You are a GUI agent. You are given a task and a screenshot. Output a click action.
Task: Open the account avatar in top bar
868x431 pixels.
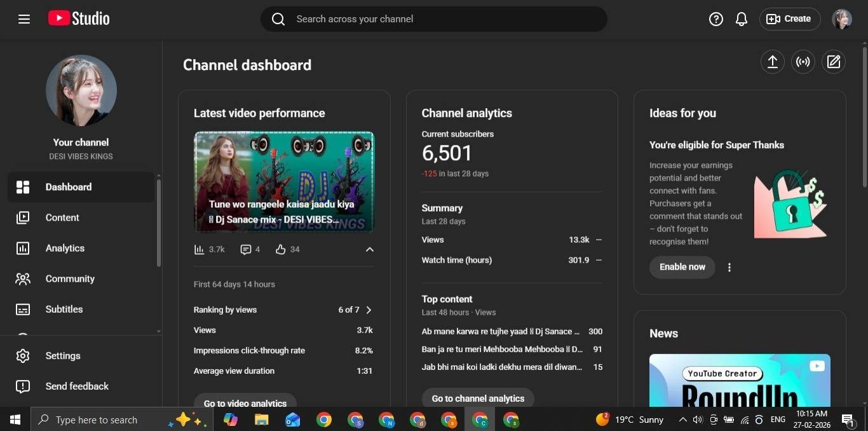[x=841, y=19]
